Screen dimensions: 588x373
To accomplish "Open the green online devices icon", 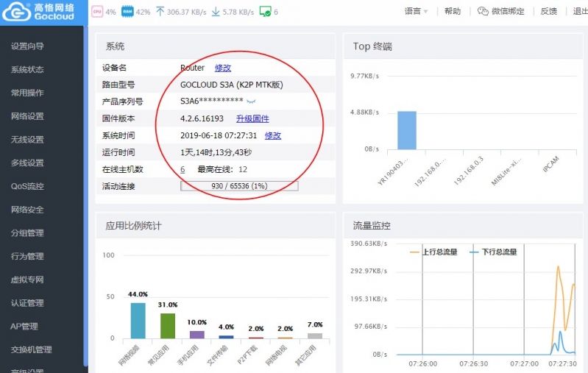I will tap(265, 12).
